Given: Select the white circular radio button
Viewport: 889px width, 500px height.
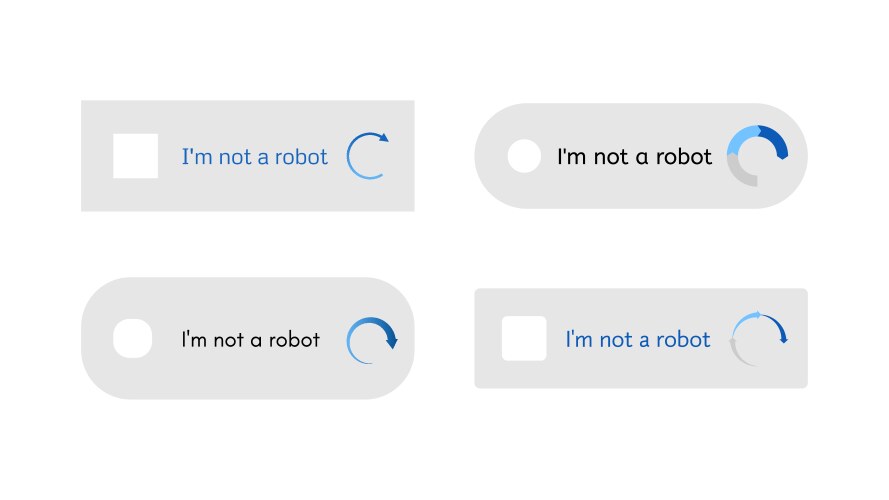Looking at the screenshot, I should click(x=524, y=156).
